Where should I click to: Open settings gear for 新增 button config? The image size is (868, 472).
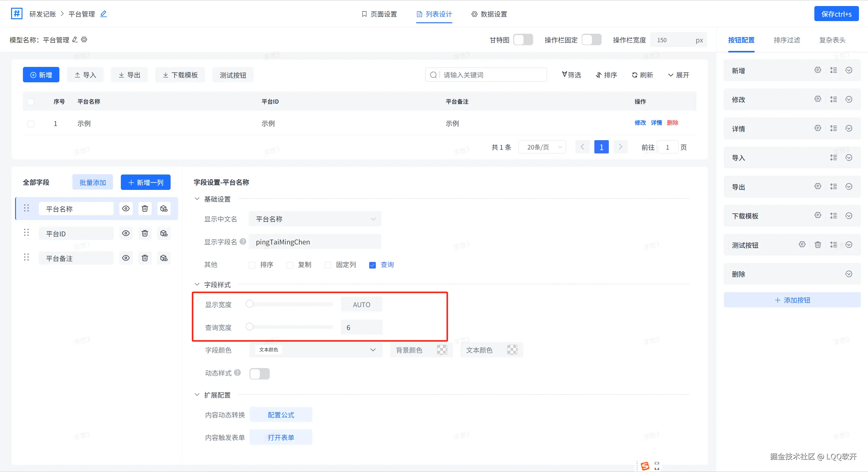(817, 70)
